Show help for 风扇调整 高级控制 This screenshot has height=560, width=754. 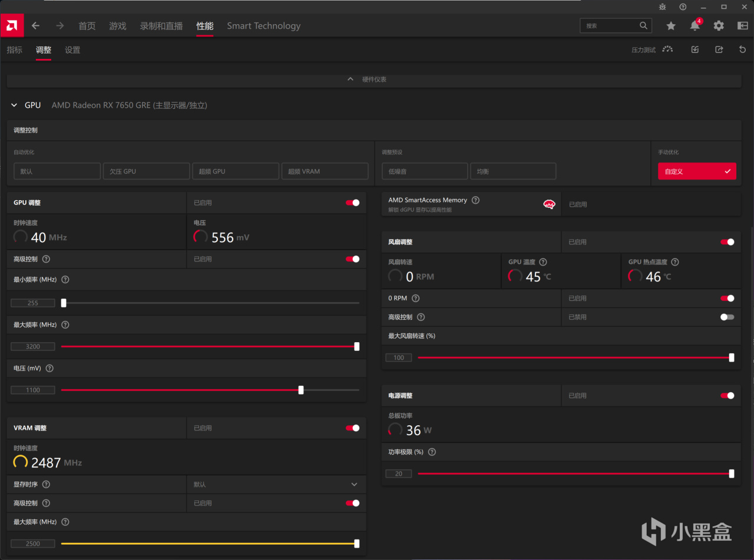421,317
